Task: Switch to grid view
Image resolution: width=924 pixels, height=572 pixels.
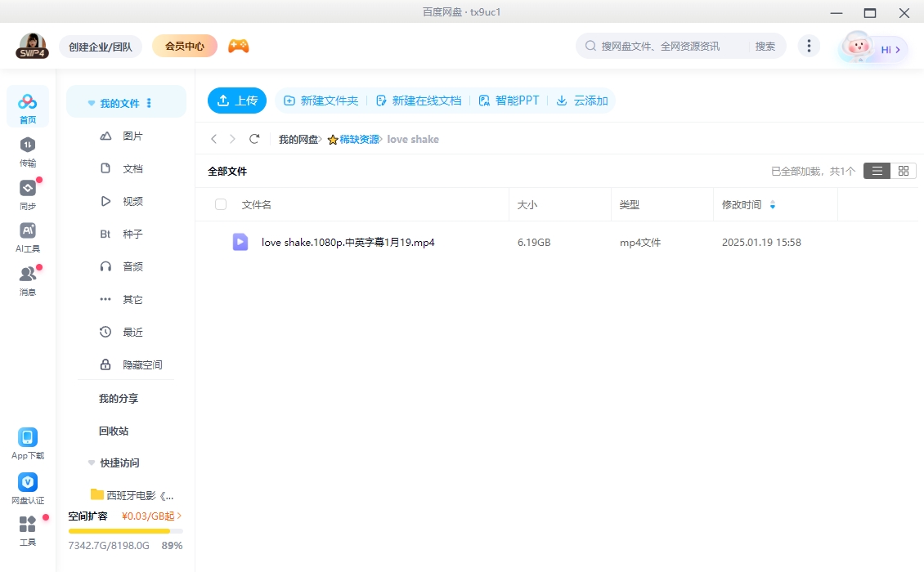Action: [904, 171]
